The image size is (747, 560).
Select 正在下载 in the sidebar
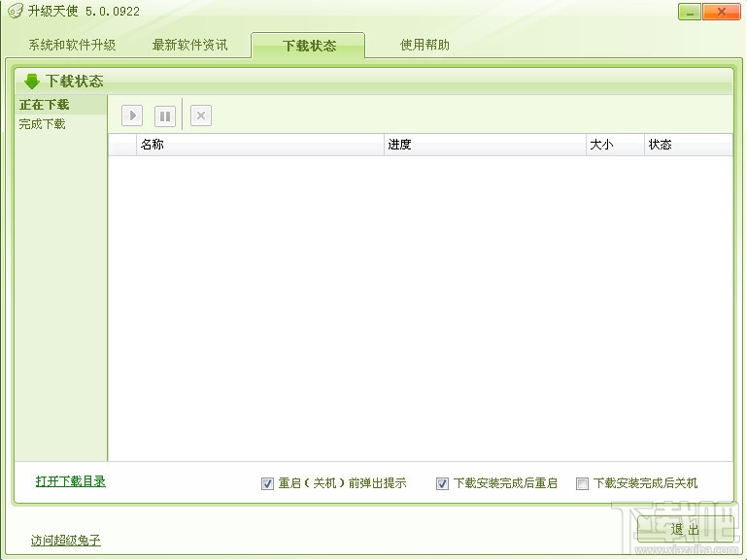coord(60,105)
